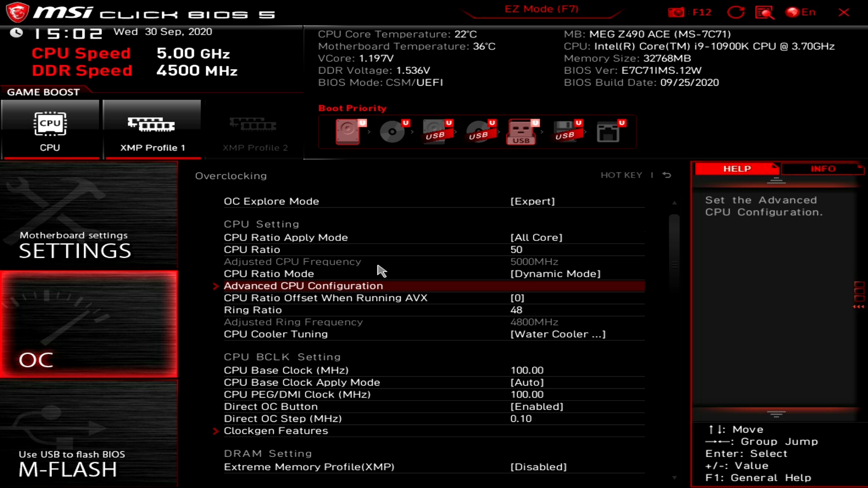Toggle XMP Profile 1
The width and height of the screenshot is (868, 488).
[152, 129]
